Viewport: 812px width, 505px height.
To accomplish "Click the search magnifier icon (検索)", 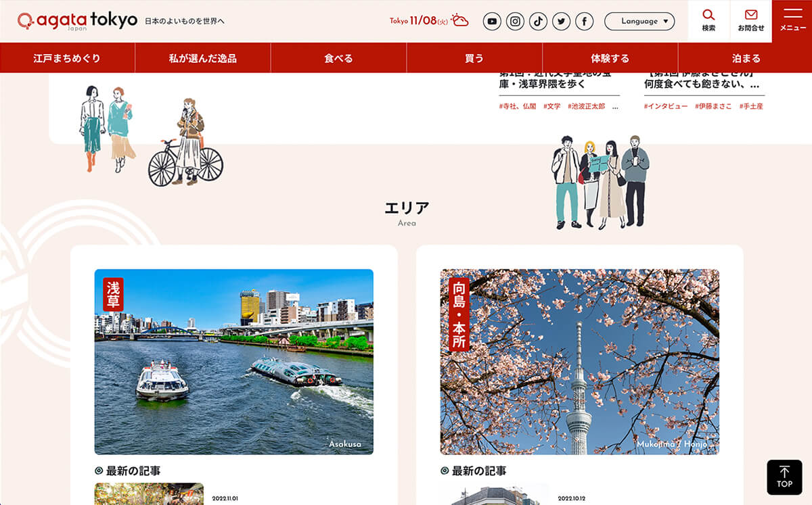I will tap(708, 20).
